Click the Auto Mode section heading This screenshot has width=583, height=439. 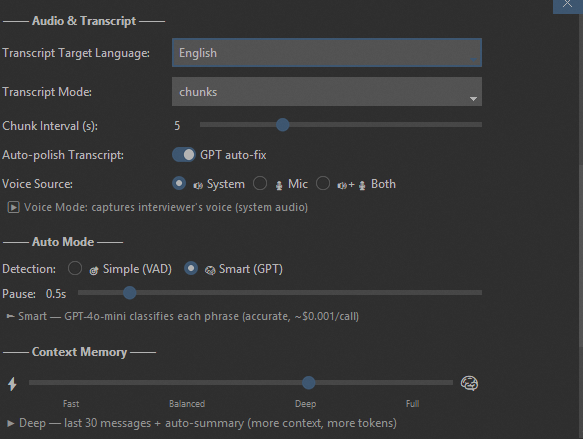point(63,242)
